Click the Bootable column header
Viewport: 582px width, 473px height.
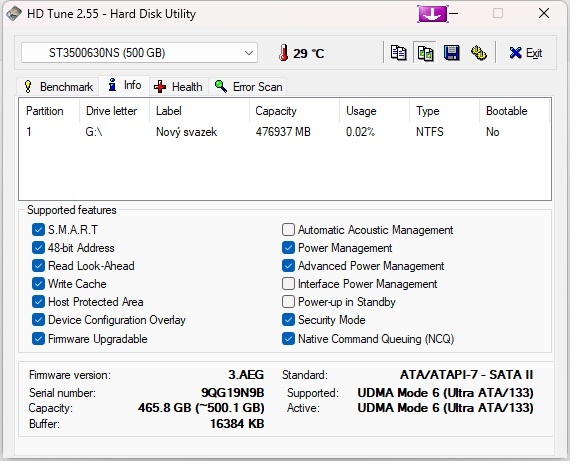pos(514,111)
